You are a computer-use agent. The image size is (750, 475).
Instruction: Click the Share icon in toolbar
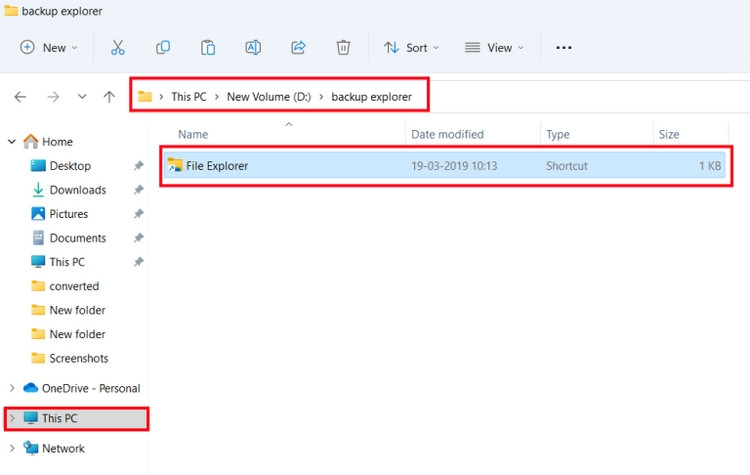[298, 47]
